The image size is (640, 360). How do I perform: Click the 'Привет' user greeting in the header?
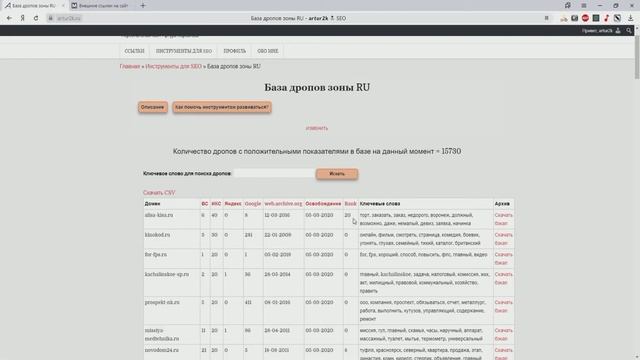click(597, 31)
